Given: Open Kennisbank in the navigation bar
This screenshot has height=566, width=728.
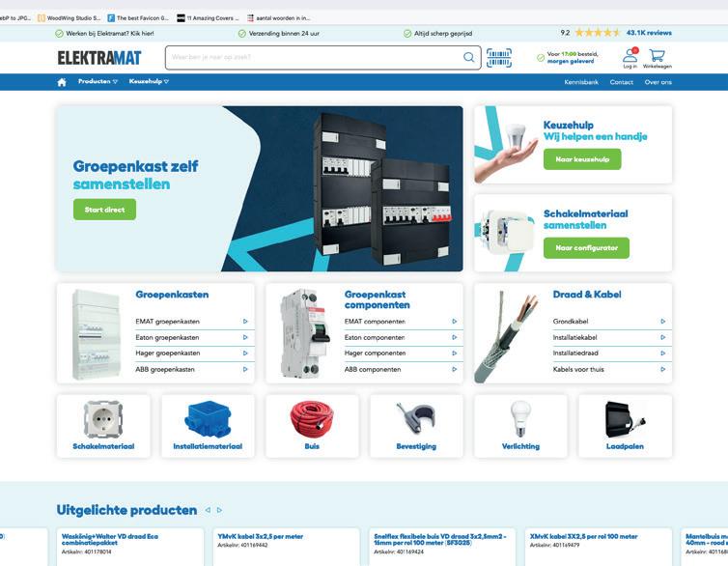Looking at the screenshot, I should coord(581,82).
